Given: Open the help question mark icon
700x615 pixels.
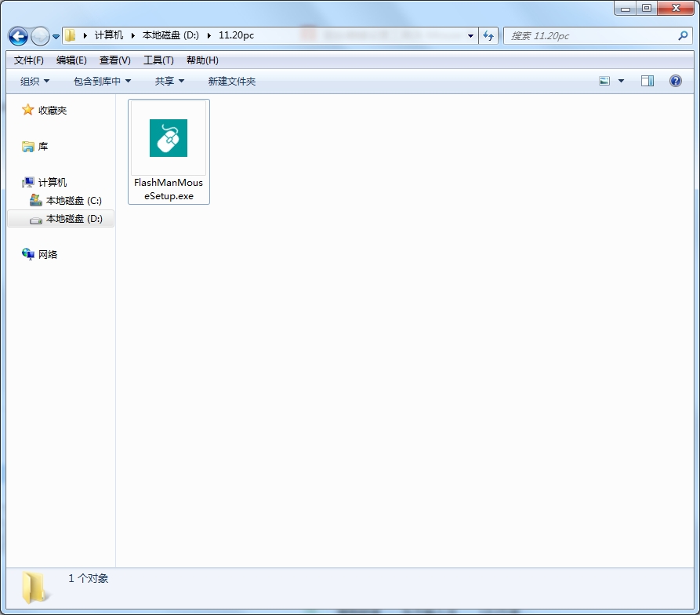Looking at the screenshot, I should (676, 81).
